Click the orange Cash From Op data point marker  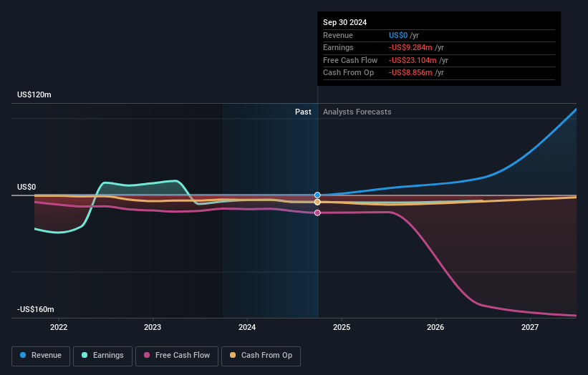pyautogui.click(x=317, y=203)
